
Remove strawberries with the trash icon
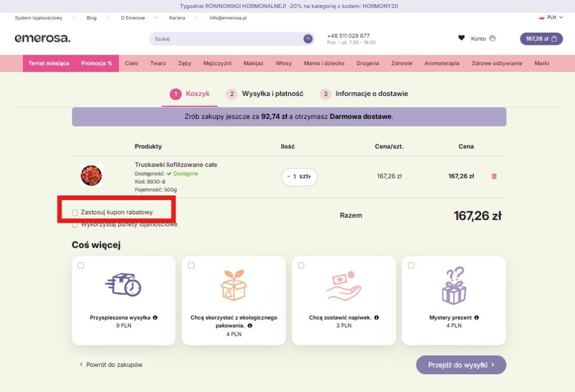point(494,176)
